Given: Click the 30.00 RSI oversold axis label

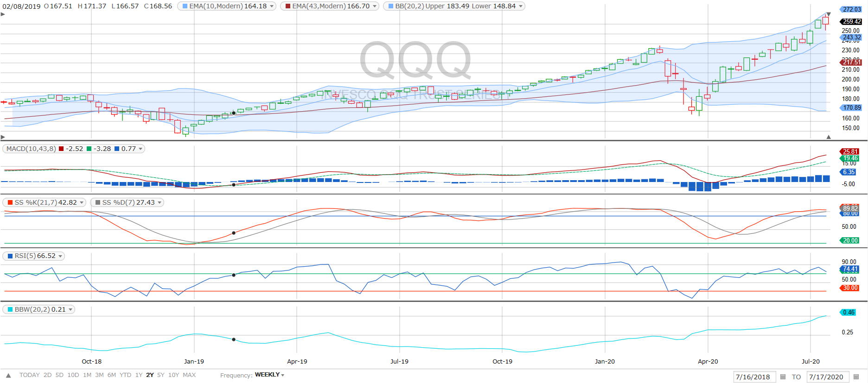Looking at the screenshot, I should [x=849, y=288].
